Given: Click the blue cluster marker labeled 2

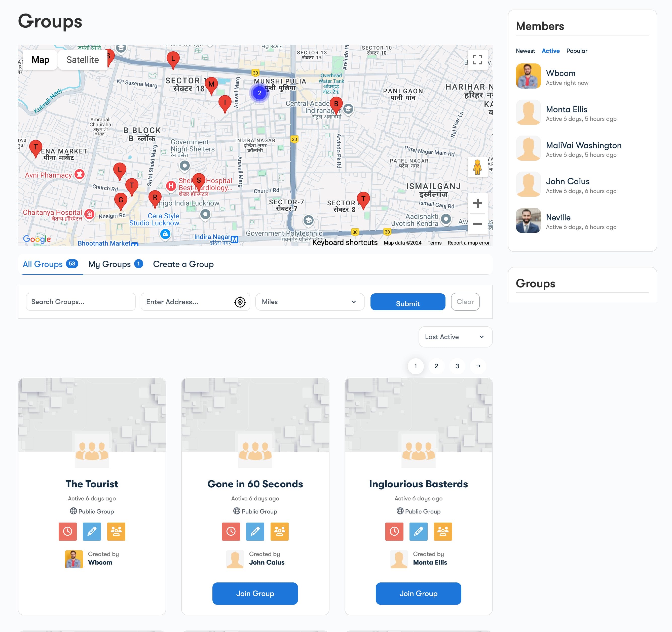Looking at the screenshot, I should pos(259,93).
